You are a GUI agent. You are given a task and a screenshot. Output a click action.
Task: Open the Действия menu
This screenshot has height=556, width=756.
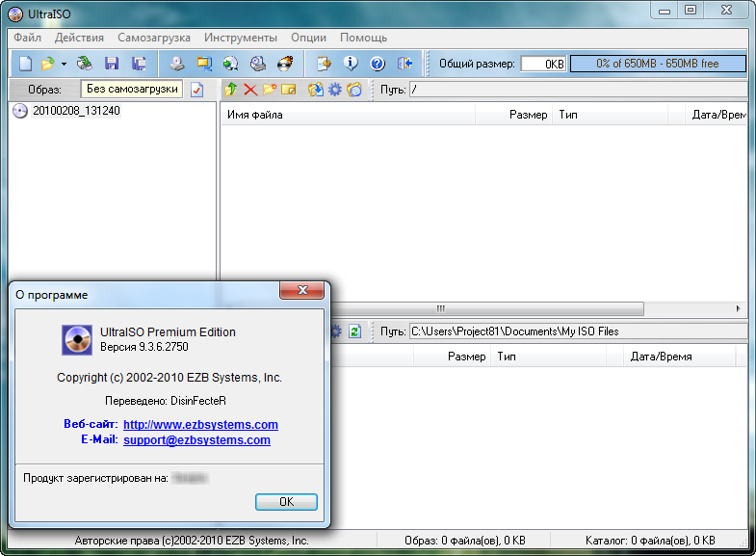coord(79,38)
